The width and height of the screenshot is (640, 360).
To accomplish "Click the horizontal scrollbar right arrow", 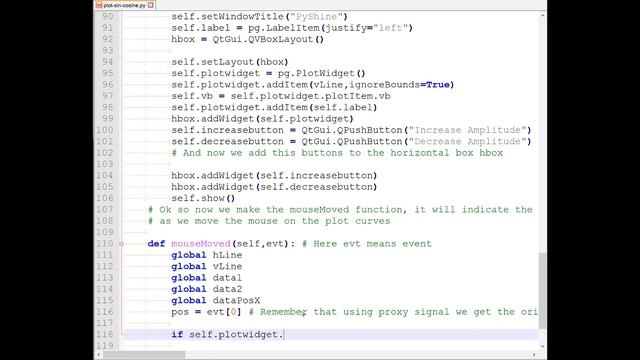I will pyautogui.click(x=534, y=355).
